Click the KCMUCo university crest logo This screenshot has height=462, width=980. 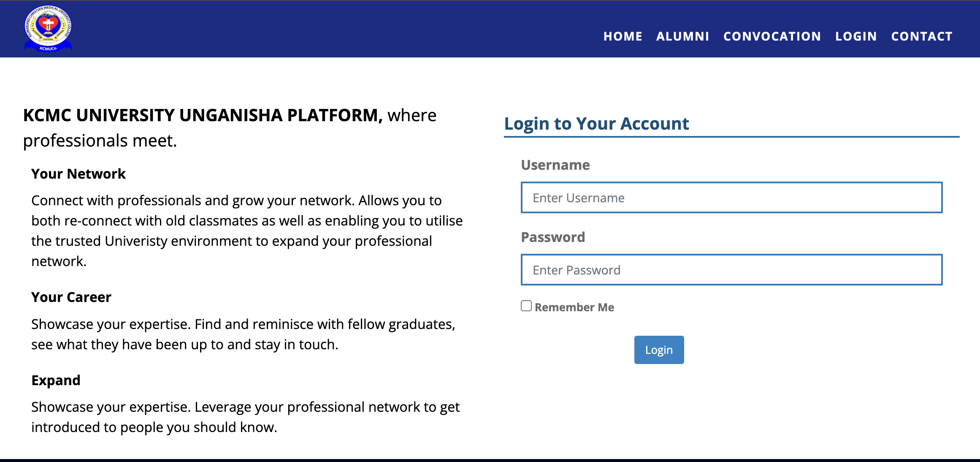(48, 28)
